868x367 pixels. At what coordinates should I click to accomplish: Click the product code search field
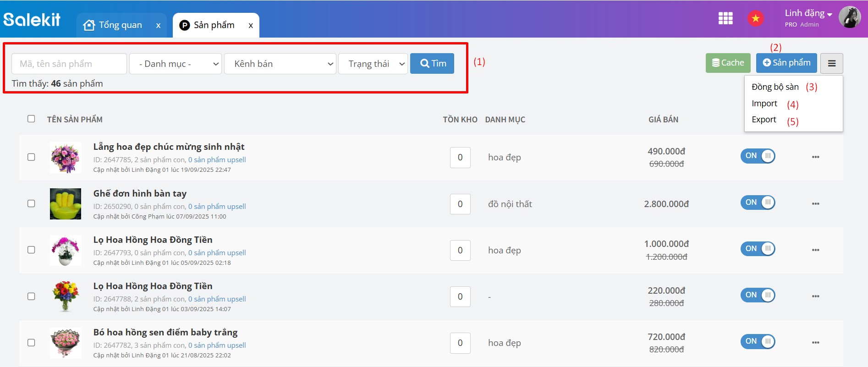(x=69, y=64)
